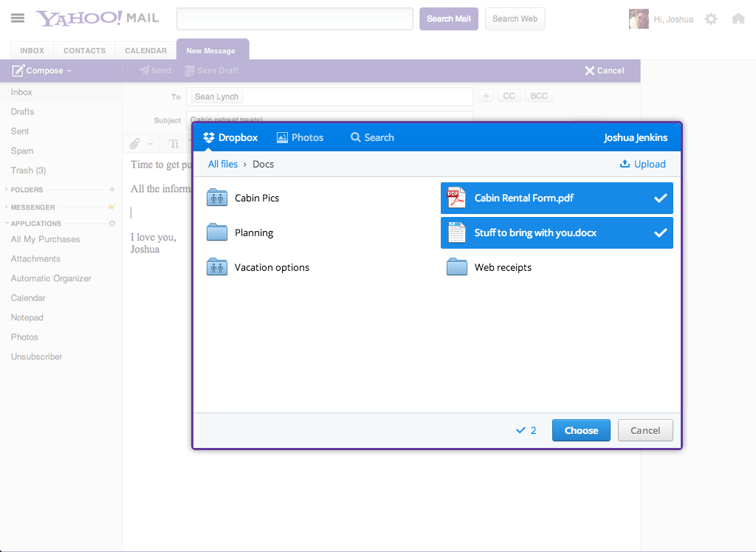Viewport: 756px width, 552px height.
Task: Open the Planning folder
Action: click(x=253, y=232)
